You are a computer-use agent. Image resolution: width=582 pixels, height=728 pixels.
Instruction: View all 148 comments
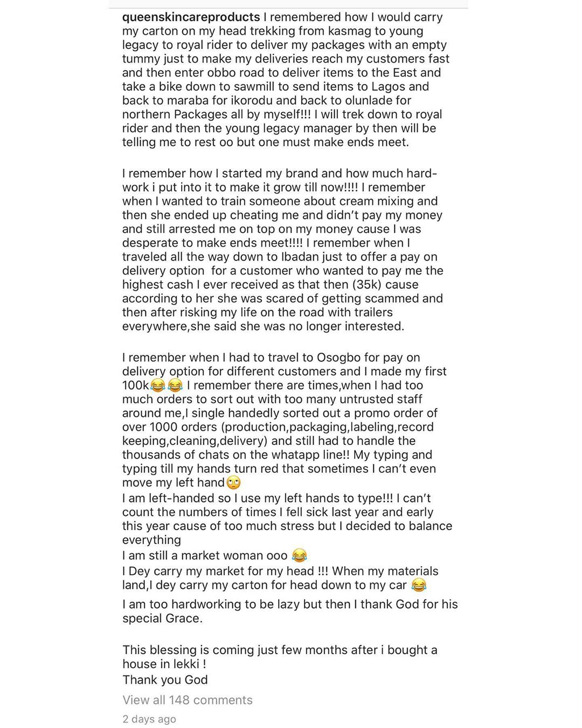188,700
